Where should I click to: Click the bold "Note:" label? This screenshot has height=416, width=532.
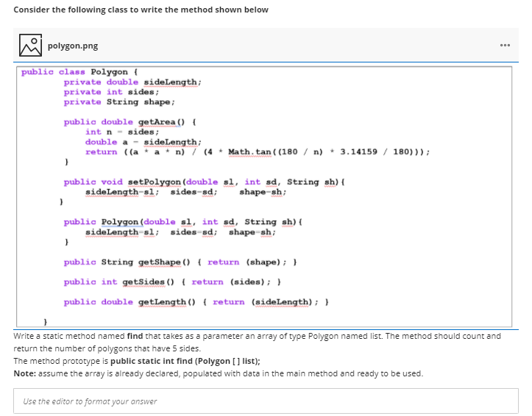tap(24, 373)
